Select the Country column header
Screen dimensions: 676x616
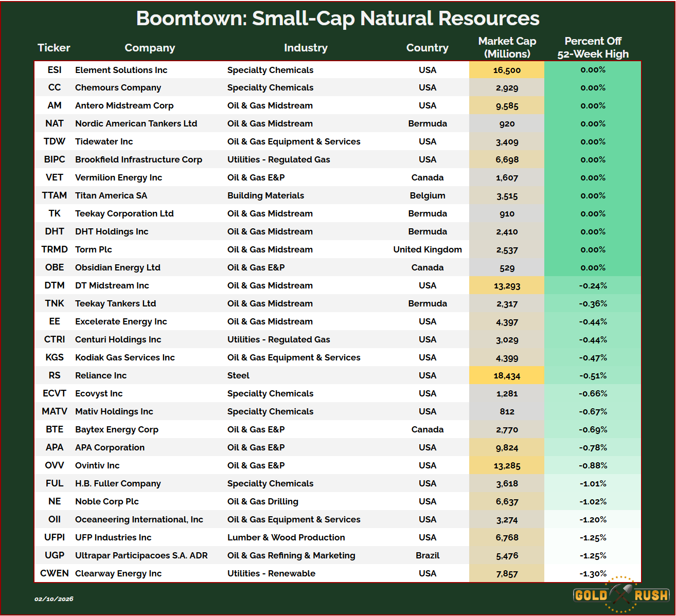427,48
